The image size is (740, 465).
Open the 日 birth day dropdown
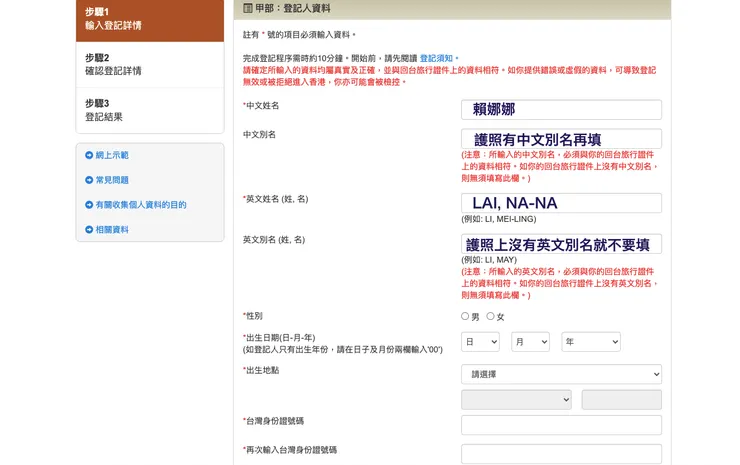coord(480,342)
